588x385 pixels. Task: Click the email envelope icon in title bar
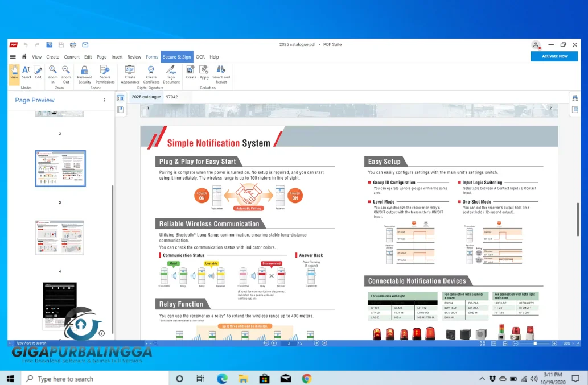pyautogui.click(x=85, y=45)
